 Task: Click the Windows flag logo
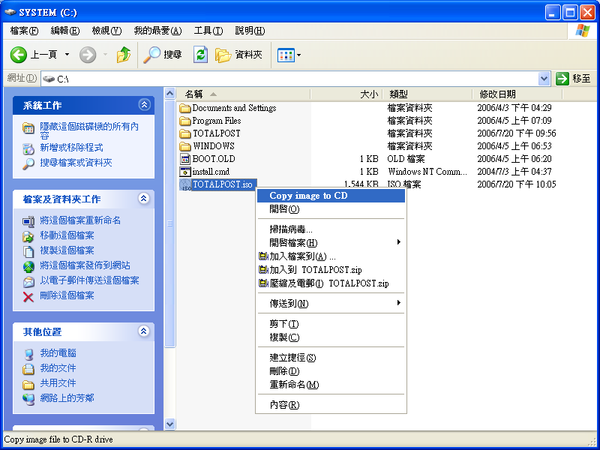[x=582, y=31]
